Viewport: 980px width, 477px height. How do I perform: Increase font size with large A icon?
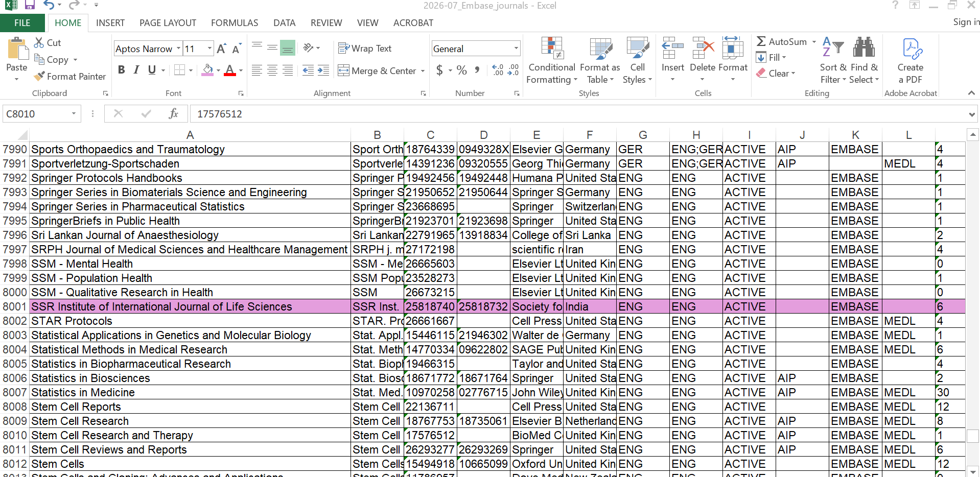(x=221, y=49)
